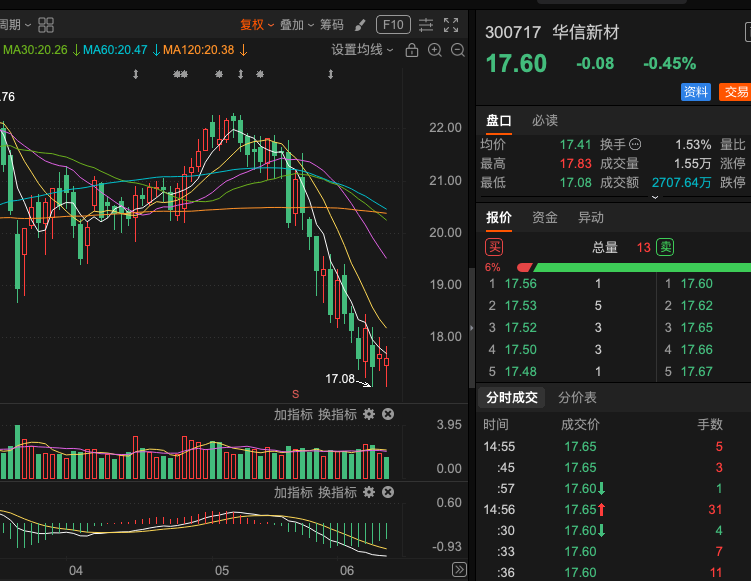Screen dimensions: 751x581
Task: Click the MA30:20.26 indicator label
Action: [x=35, y=50]
